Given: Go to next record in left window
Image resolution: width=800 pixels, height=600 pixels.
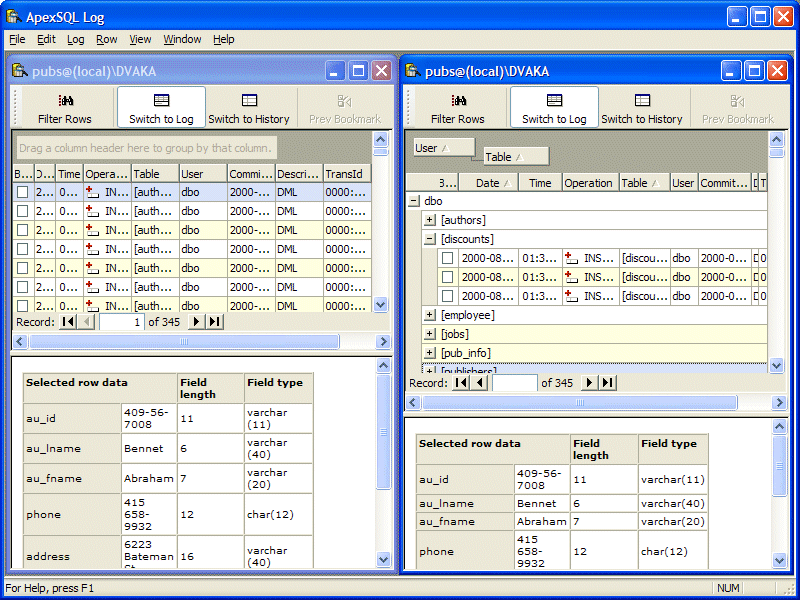Looking at the screenshot, I should pos(196,322).
